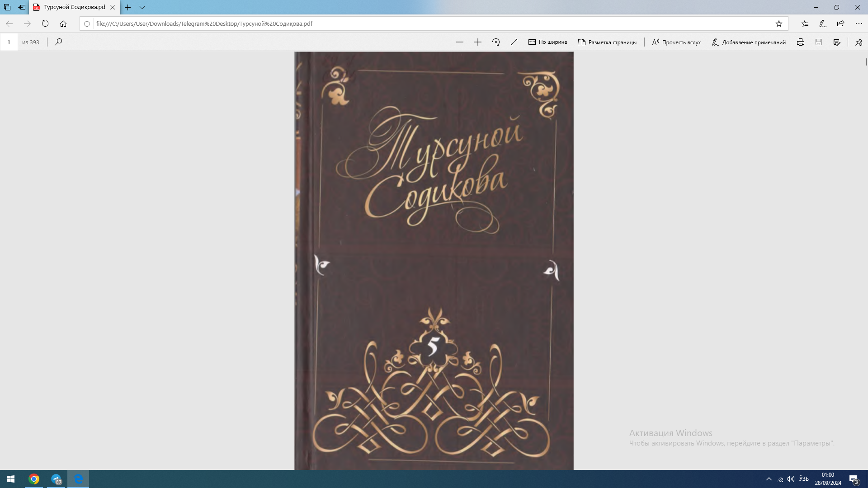
Task: Enter full screen PDF view
Action: (x=514, y=42)
